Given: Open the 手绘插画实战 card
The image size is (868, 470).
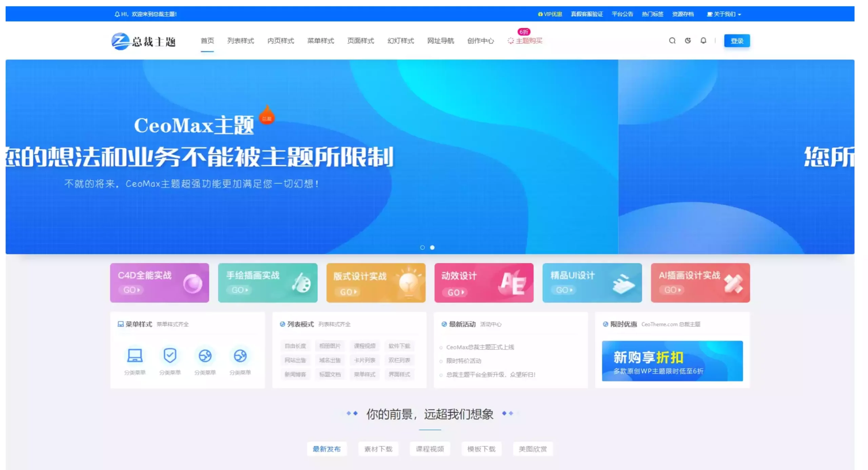Looking at the screenshot, I should [x=268, y=283].
